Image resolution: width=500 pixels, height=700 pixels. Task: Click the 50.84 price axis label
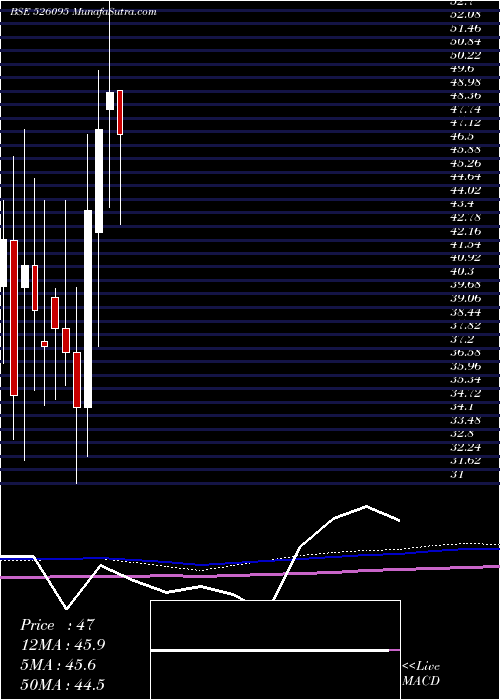(x=465, y=41)
